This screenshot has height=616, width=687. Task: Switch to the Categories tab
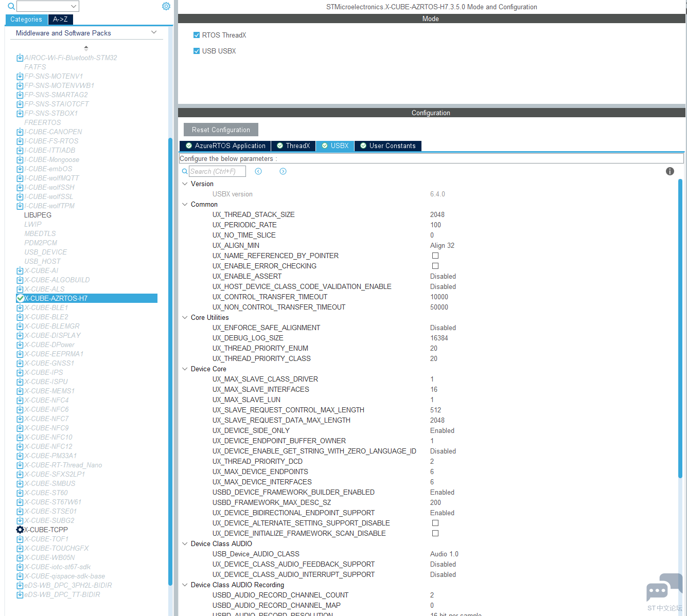tap(26, 20)
